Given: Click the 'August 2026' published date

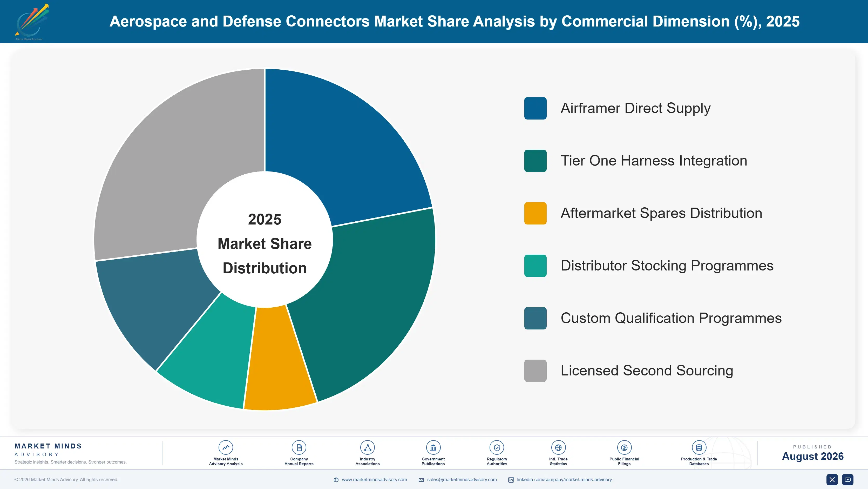Looking at the screenshot, I should click(812, 456).
